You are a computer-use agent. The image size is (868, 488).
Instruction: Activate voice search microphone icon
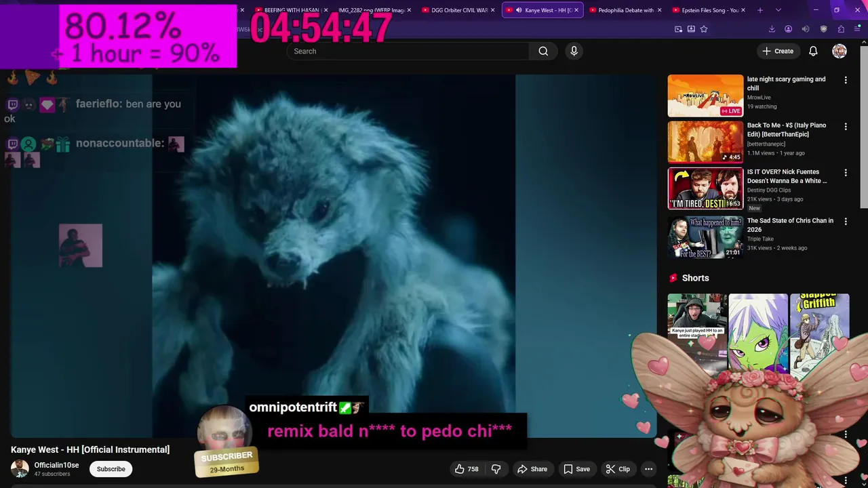coord(574,51)
